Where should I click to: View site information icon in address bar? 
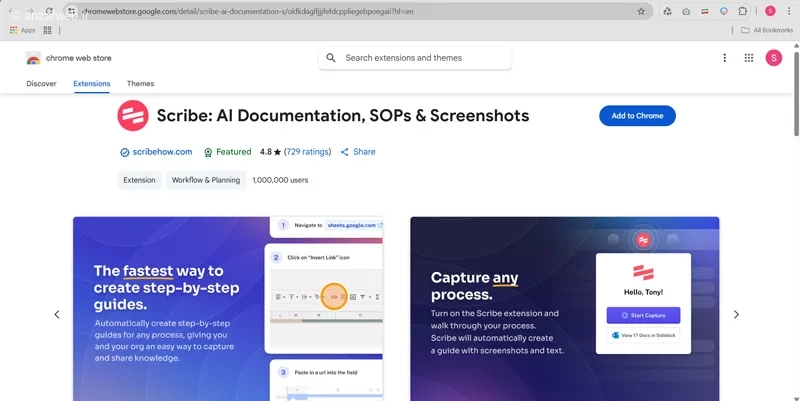pos(72,11)
